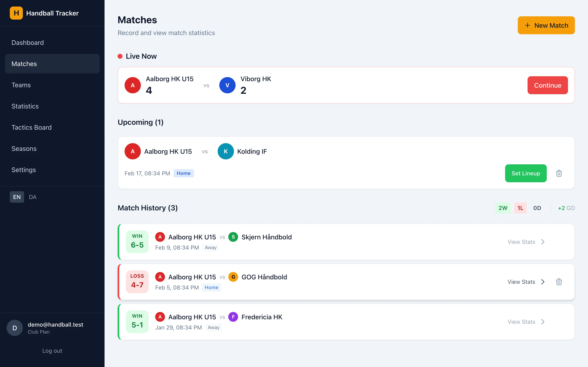This screenshot has width=588, height=367.
Task: Switch language to DA
Action: 32,197
